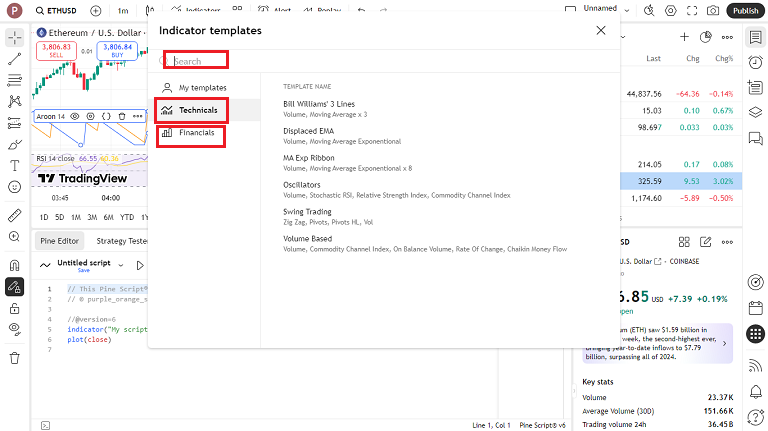The image size is (768, 431).
Task: Open the 1m timeframe interval dropdown
Action: (122, 11)
